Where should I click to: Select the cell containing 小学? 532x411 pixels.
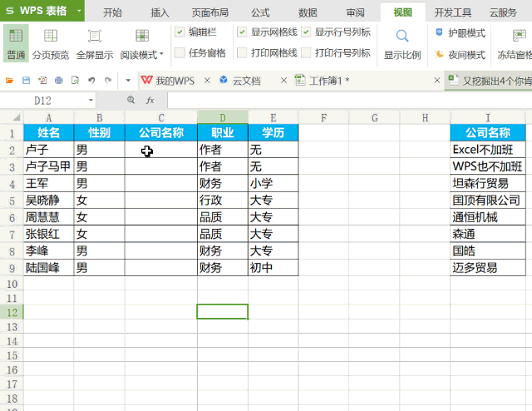tap(273, 183)
